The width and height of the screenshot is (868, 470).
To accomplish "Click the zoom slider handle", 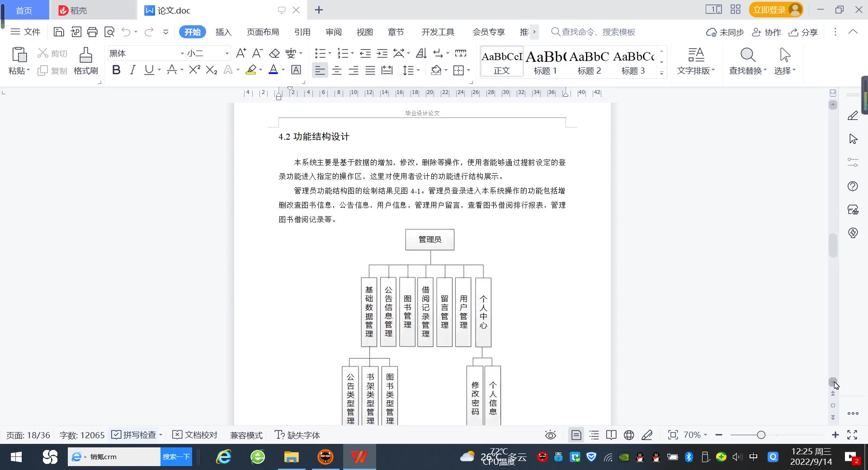I will point(761,435).
